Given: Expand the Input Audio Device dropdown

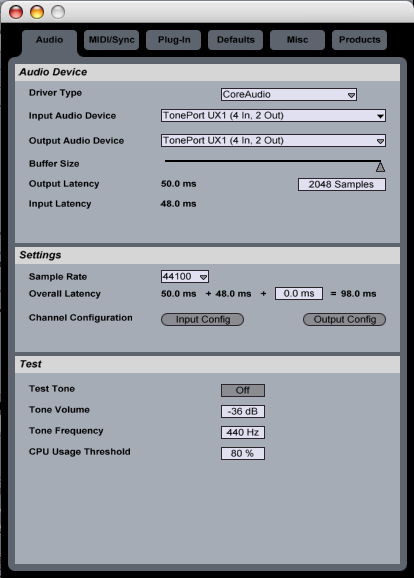Looking at the screenshot, I should [x=273, y=116].
